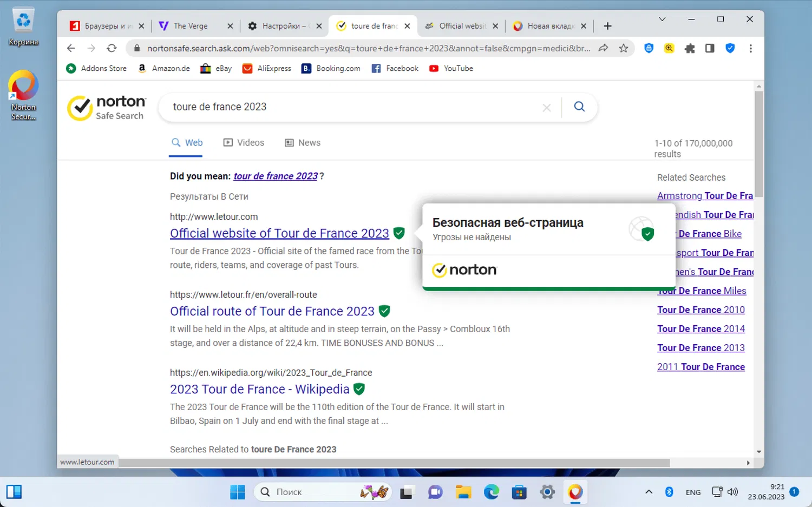
Task: Click the browser address bar URL
Action: click(x=369, y=48)
